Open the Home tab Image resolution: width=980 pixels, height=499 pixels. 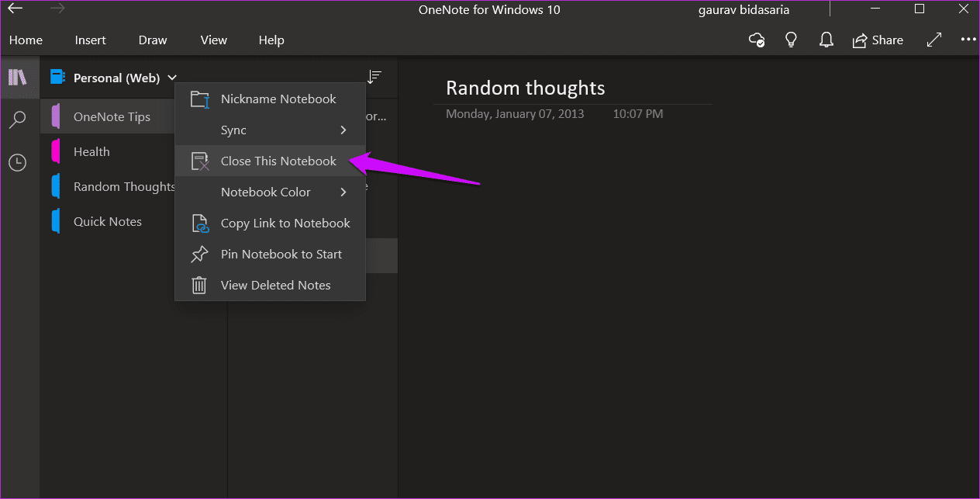coord(26,40)
